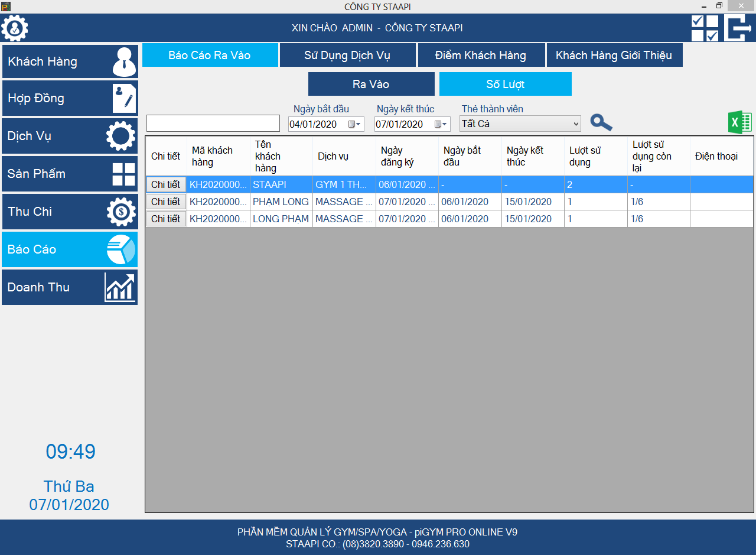
Task: Click the Ra Vào button
Action: click(371, 84)
